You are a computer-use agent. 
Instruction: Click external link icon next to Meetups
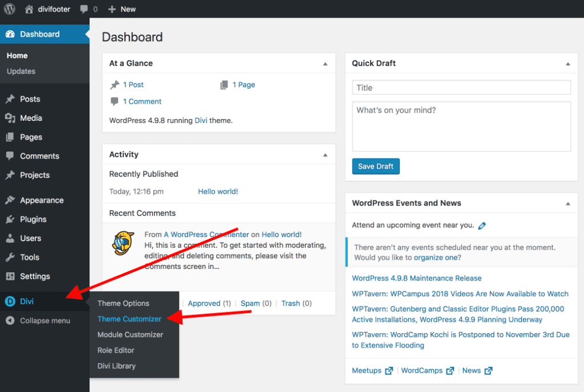click(389, 371)
